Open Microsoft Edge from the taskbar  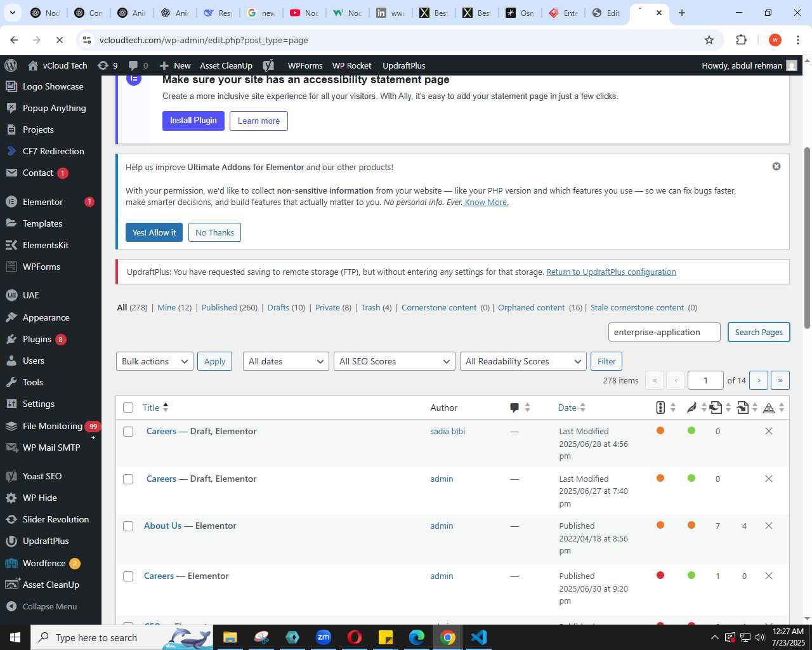coord(417,637)
